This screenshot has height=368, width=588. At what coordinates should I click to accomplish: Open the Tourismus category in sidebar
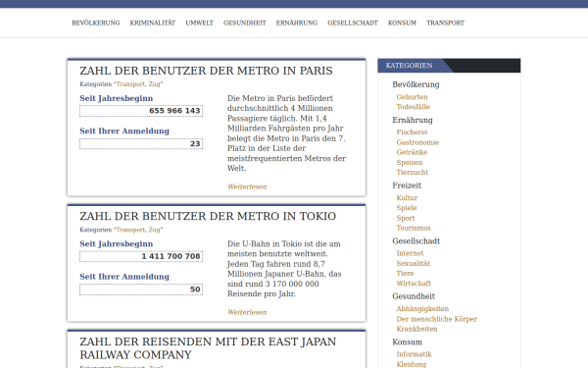414,228
